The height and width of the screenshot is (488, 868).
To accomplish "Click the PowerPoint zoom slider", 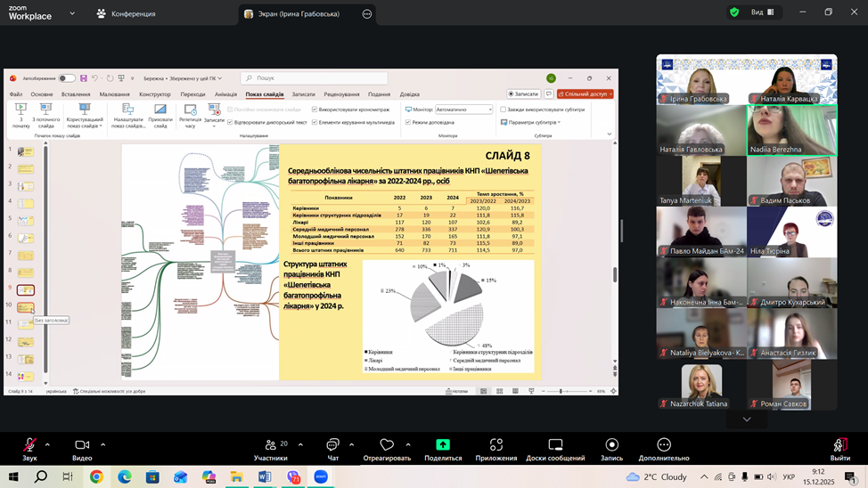I will click(561, 391).
